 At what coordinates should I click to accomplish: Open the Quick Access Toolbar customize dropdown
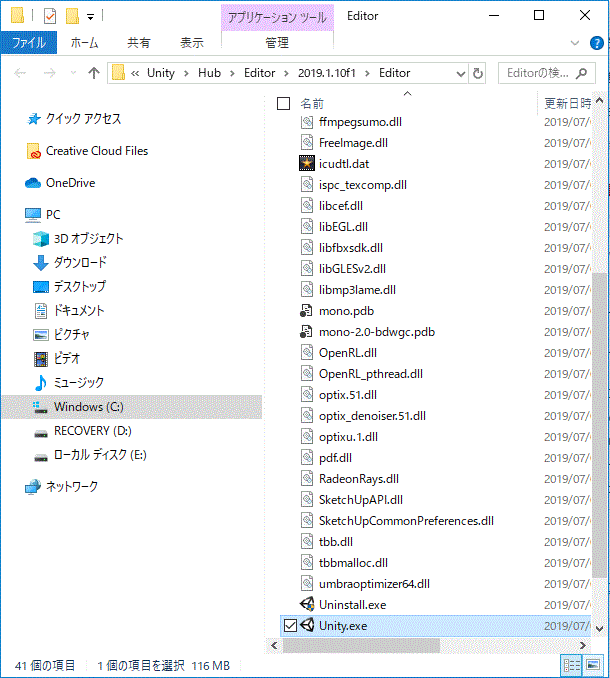coord(91,16)
